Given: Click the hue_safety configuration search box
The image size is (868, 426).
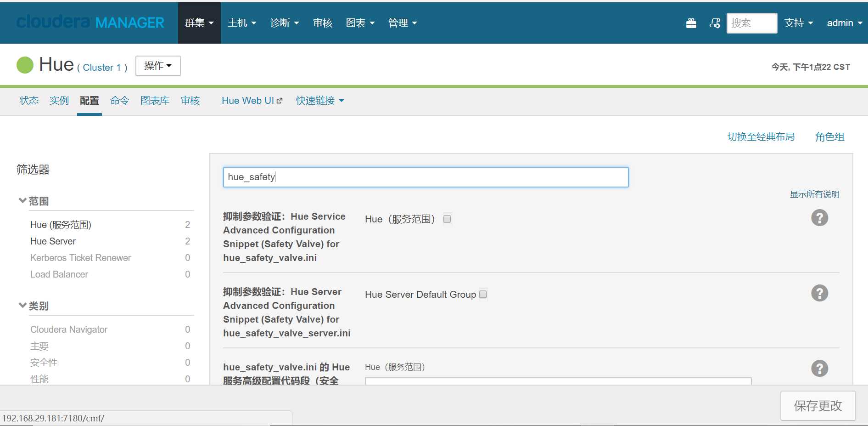Looking at the screenshot, I should pyautogui.click(x=426, y=177).
